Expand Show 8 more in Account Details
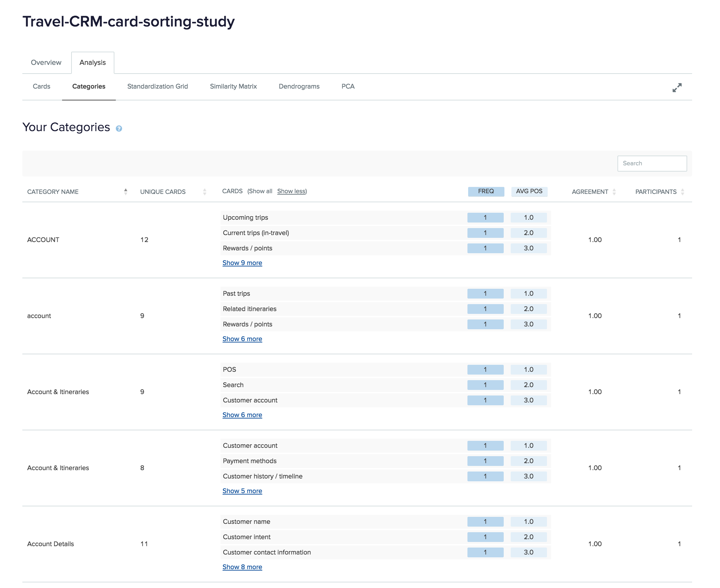The height and width of the screenshot is (588, 720). click(x=242, y=567)
